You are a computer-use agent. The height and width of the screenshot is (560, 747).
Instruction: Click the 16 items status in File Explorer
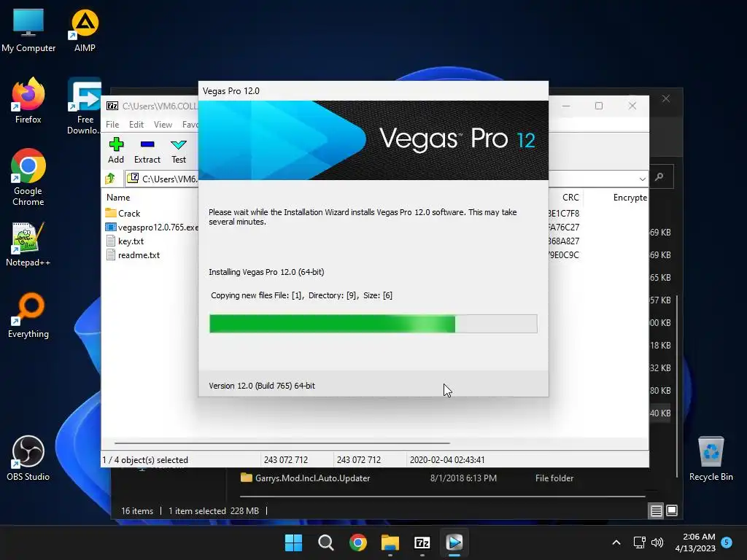click(x=137, y=511)
